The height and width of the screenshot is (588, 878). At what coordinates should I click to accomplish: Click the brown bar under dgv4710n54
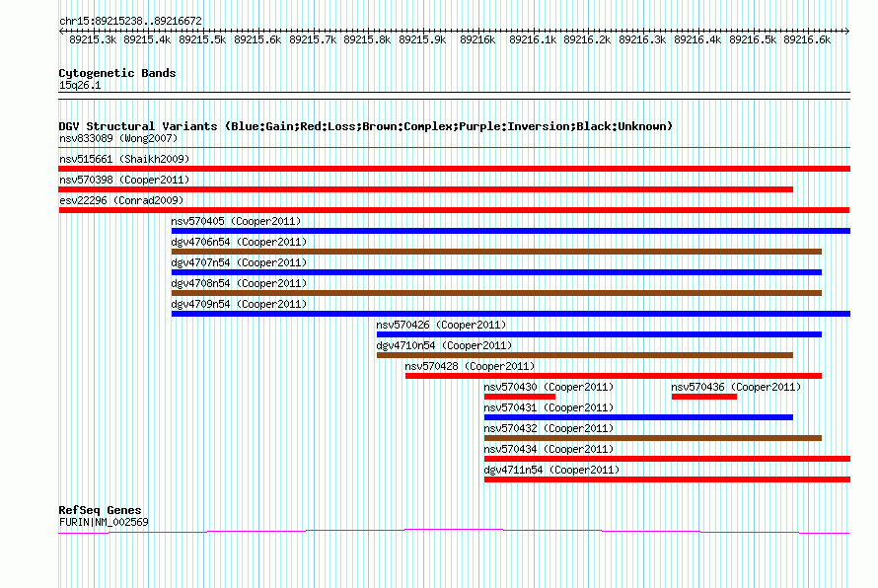point(585,355)
